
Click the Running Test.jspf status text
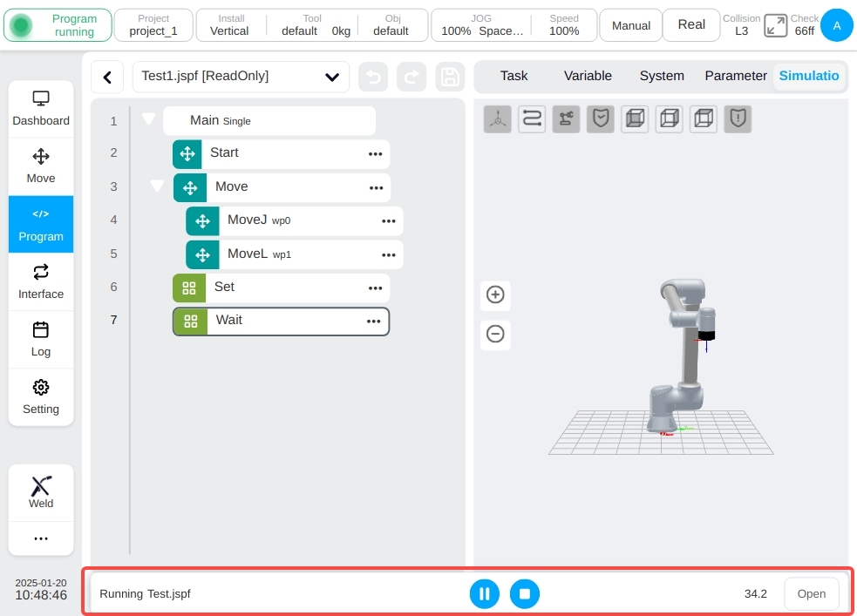tap(145, 593)
